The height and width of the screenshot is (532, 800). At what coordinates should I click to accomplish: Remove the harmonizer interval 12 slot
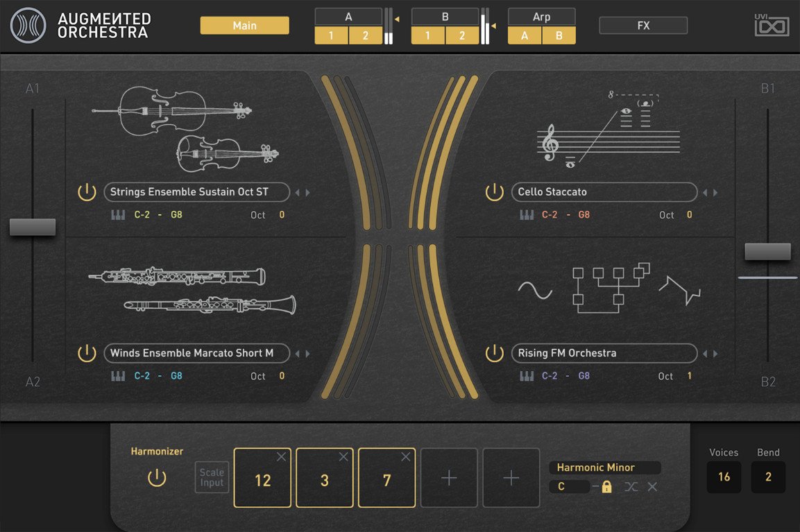281,457
